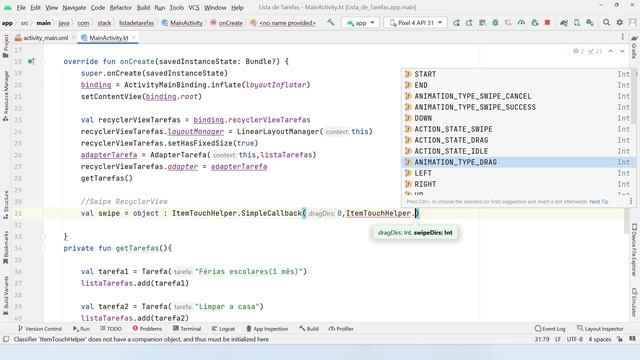Click Attach Debugger to Android Process icon
The height and width of the screenshot is (360, 640).
[x=534, y=23]
